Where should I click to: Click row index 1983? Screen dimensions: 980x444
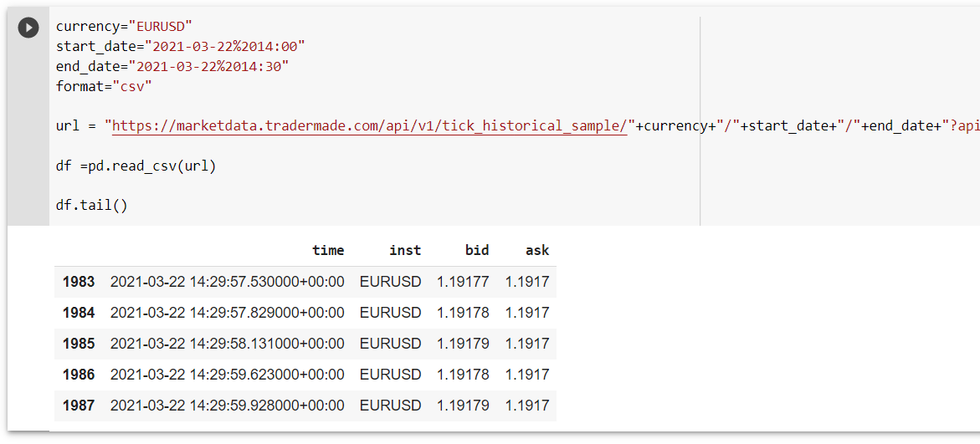coord(79,282)
